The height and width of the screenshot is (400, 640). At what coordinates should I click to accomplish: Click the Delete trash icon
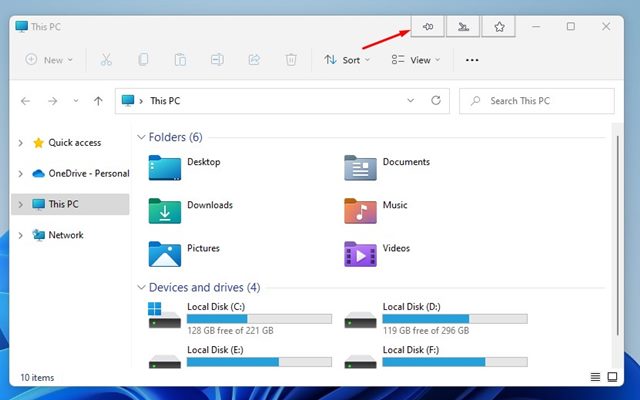291,60
